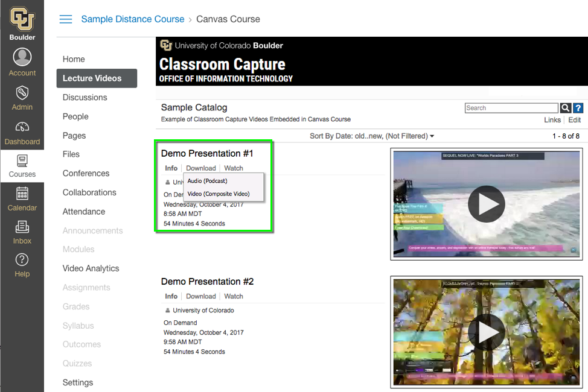This screenshot has width=588, height=392.
Task: Go to Home in course menu
Action: click(x=74, y=59)
